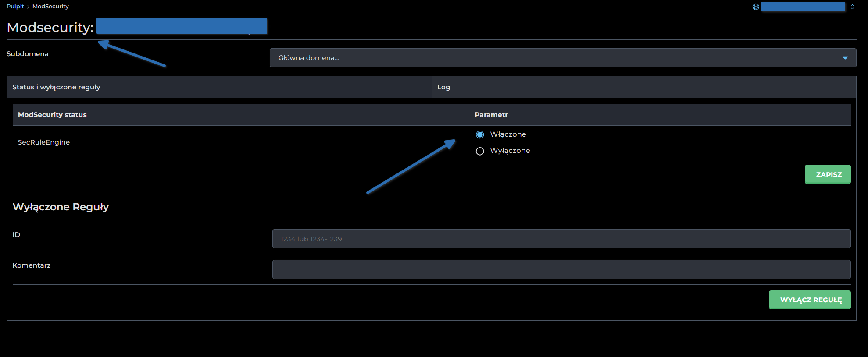
Task: Go to Pulpit via breadcrumb link
Action: coord(15,7)
